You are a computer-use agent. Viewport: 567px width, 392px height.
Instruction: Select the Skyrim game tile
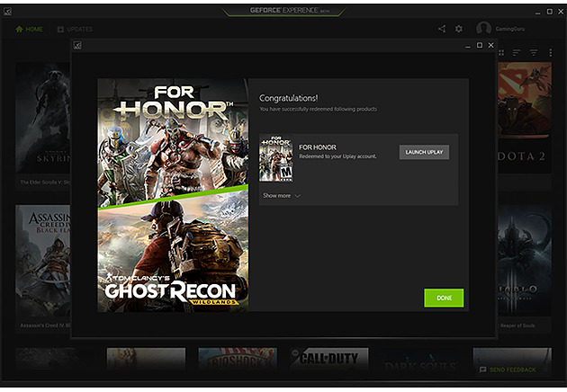click(42, 125)
